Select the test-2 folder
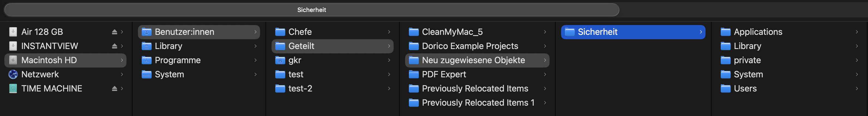This screenshot has width=868, height=116. [x=300, y=88]
